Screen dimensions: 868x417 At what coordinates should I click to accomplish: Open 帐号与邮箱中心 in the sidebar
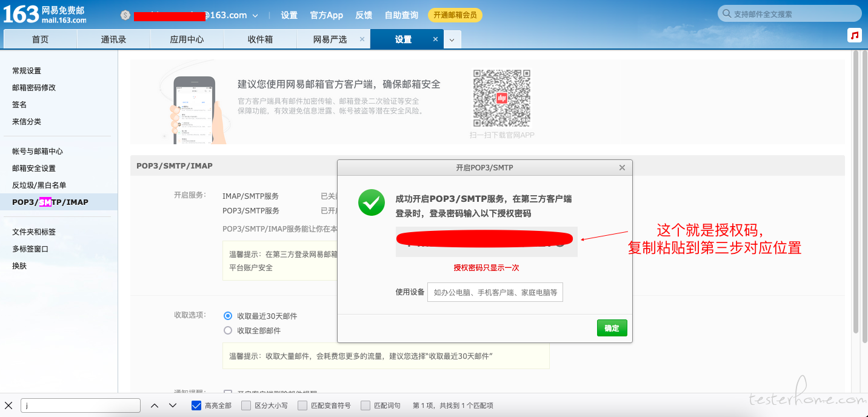tap(38, 151)
